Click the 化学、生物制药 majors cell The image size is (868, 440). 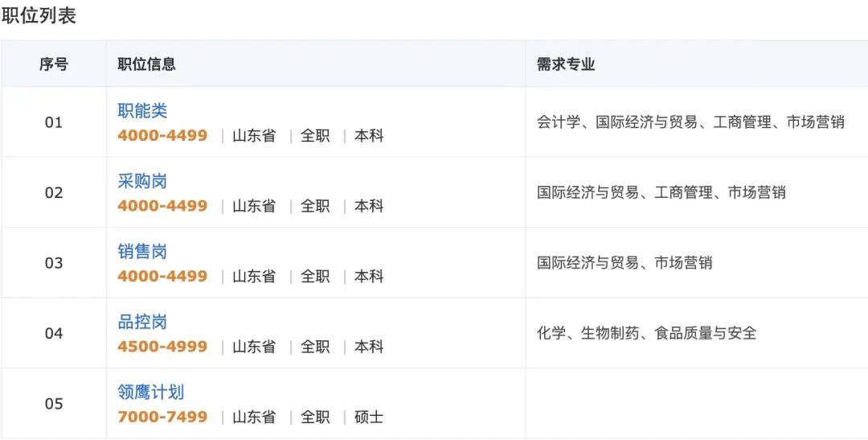pyautogui.click(x=646, y=333)
